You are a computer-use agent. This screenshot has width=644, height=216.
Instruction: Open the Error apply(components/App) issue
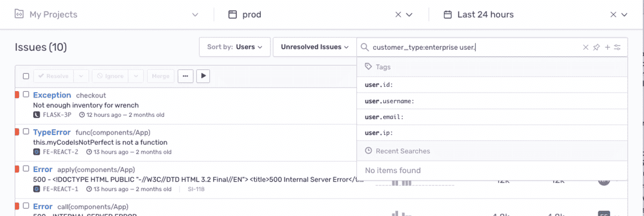coord(43,169)
